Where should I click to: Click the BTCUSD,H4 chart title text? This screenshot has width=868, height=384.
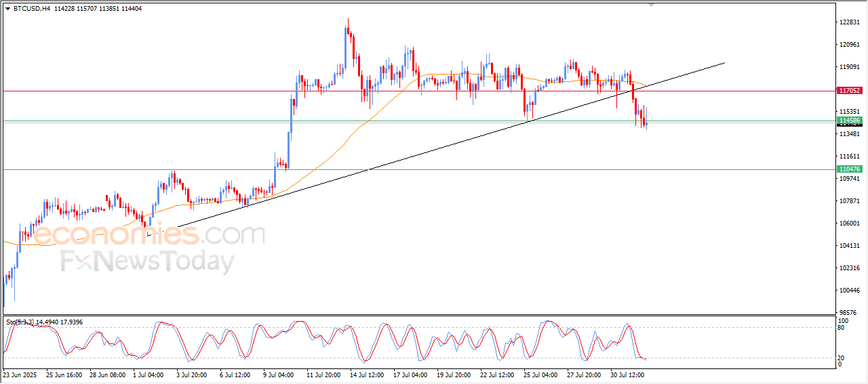pyautogui.click(x=32, y=9)
